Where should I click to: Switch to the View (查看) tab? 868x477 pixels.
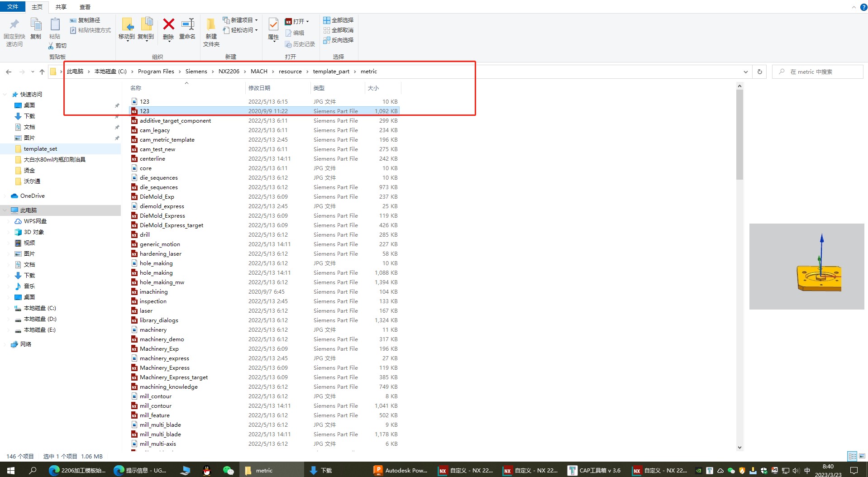click(x=85, y=7)
